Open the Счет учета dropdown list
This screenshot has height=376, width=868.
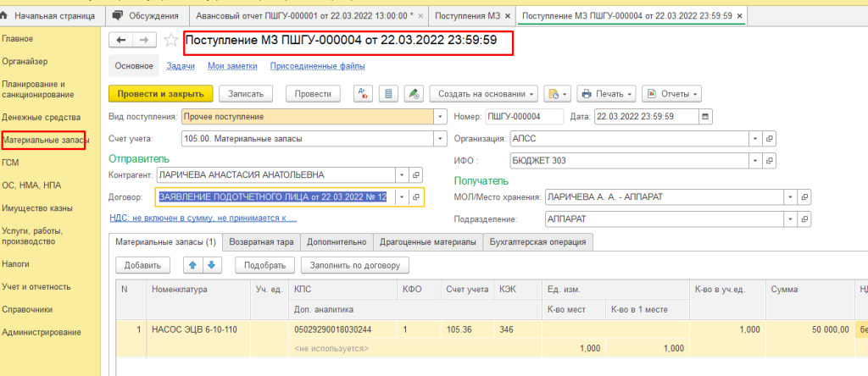coord(440,138)
